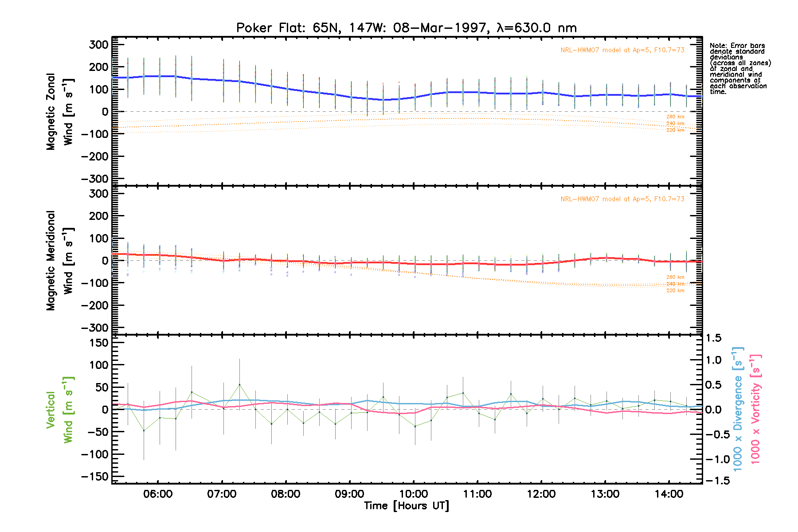Select the blue '1000 x Divergence' axis label
The image size is (798, 532).
pyautogui.click(x=738, y=409)
